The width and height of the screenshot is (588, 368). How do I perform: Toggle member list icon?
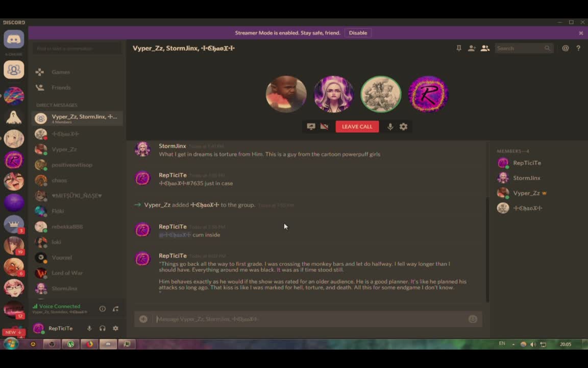pyautogui.click(x=485, y=48)
